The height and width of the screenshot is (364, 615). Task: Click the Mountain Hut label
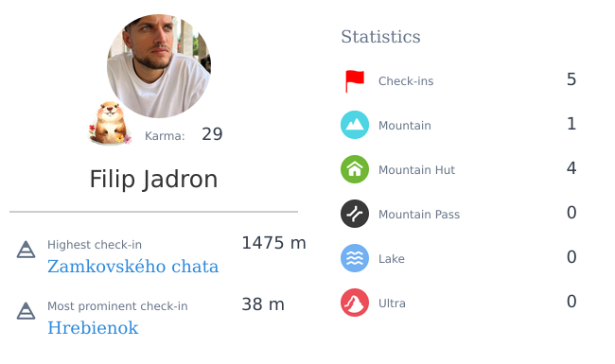(416, 169)
